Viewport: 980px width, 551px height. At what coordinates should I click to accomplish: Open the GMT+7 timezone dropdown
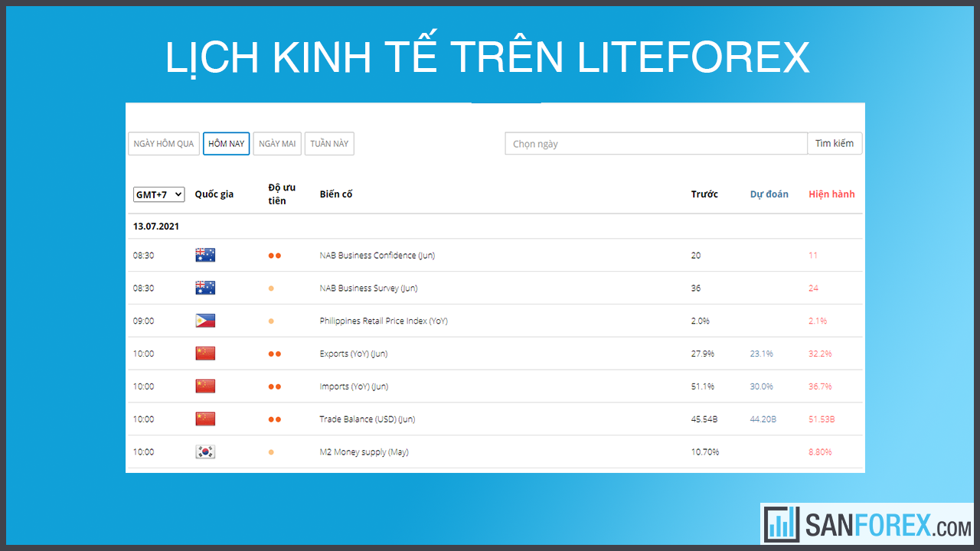point(158,194)
